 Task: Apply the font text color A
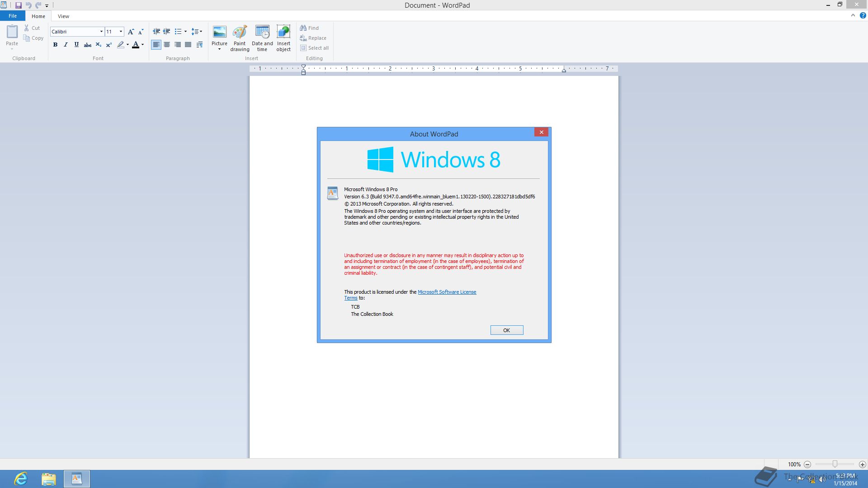136,45
